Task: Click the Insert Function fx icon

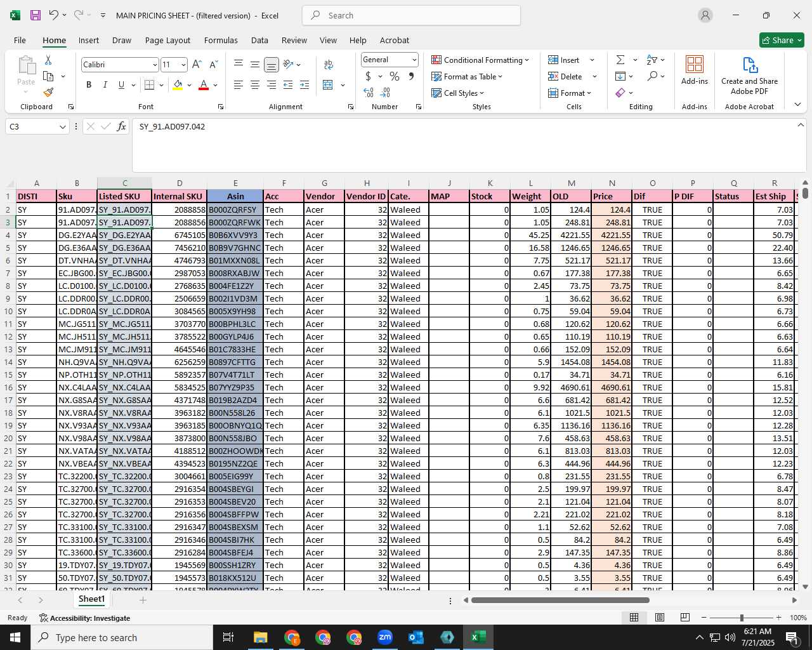Action: [x=122, y=126]
